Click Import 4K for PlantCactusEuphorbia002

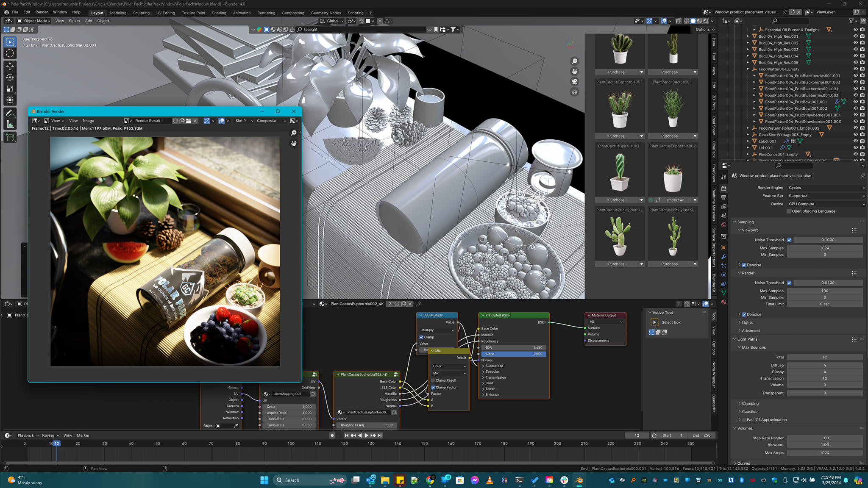(x=675, y=200)
